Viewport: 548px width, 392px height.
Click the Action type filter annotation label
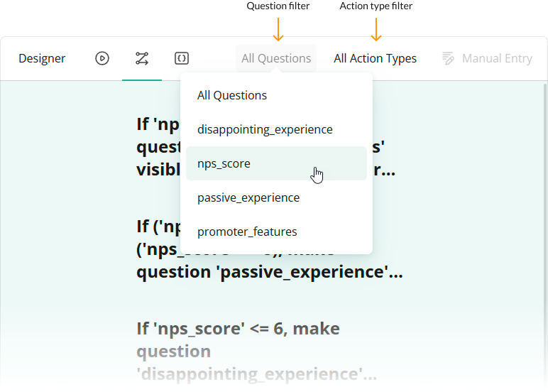click(x=376, y=6)
